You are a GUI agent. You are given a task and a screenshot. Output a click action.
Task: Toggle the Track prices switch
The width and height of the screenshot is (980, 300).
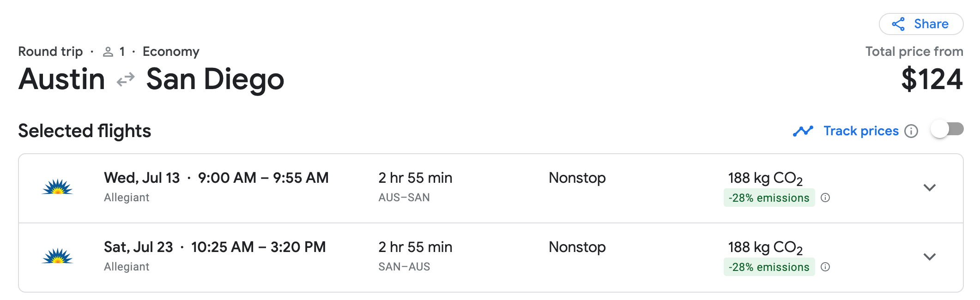[x=947, y=130]
